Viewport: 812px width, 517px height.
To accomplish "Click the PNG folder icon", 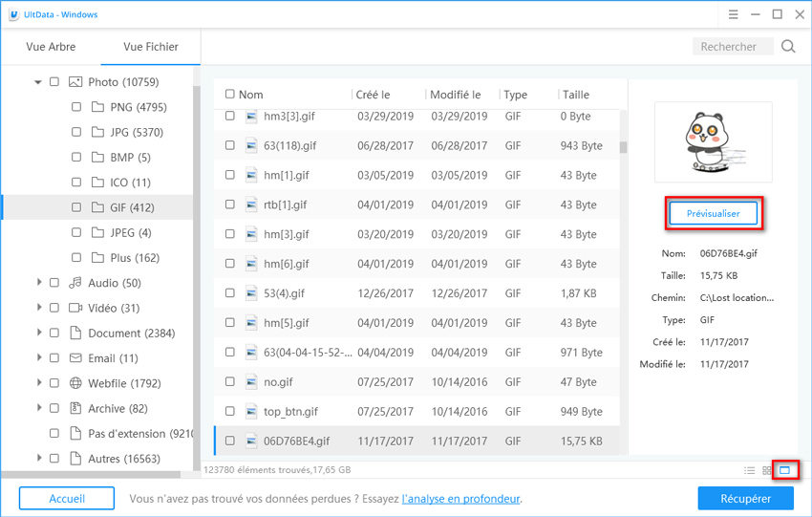I will pos(97,107).
